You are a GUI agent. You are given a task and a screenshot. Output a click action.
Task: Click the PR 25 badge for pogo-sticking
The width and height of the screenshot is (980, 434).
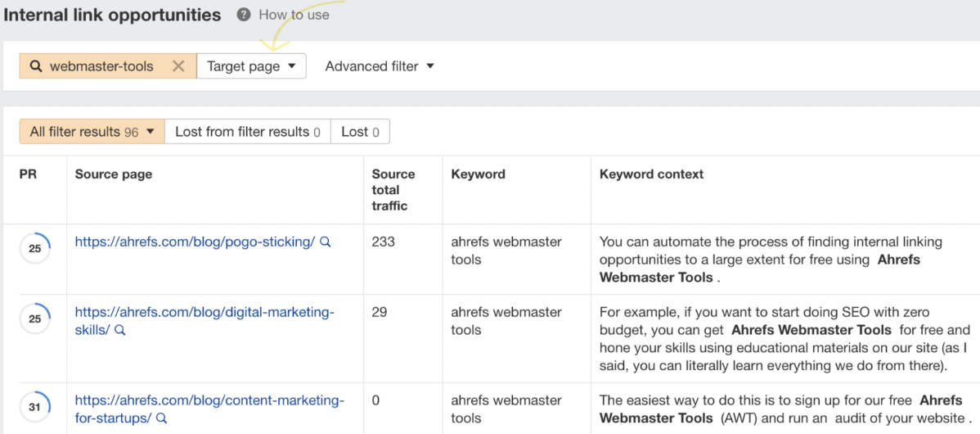point(35,248)
